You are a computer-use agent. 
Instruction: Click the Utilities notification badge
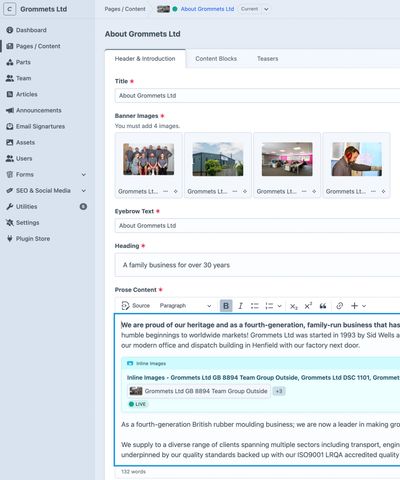(83, 206)
